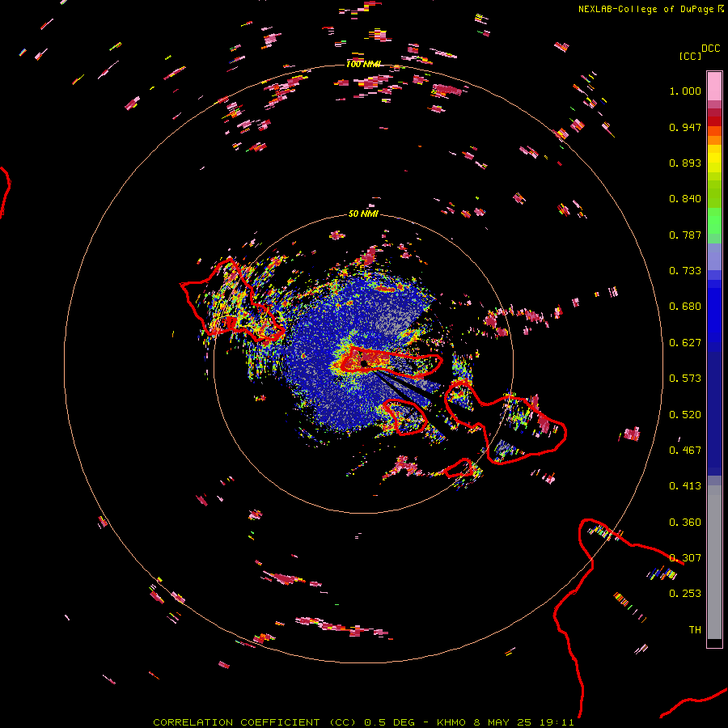Pick the lavender color bar segment
This screenshot has height=728, width=728.
(x=714, y=257)
